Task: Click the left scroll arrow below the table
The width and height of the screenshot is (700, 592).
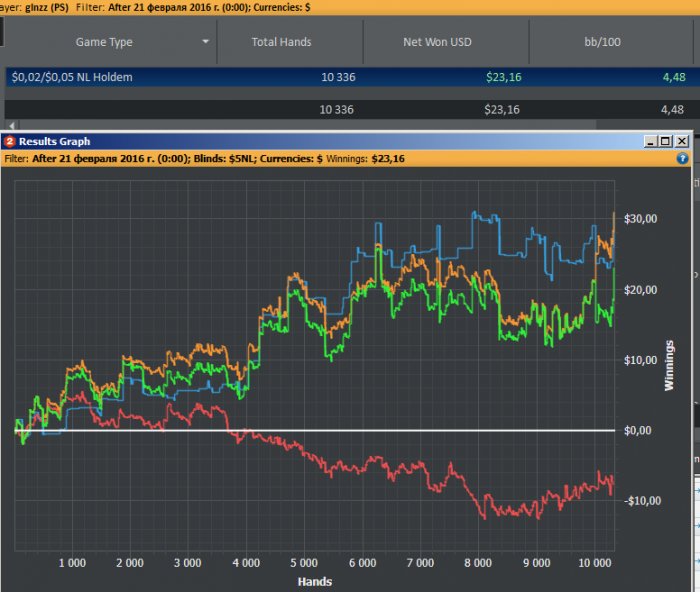Action: pos(10,125)
